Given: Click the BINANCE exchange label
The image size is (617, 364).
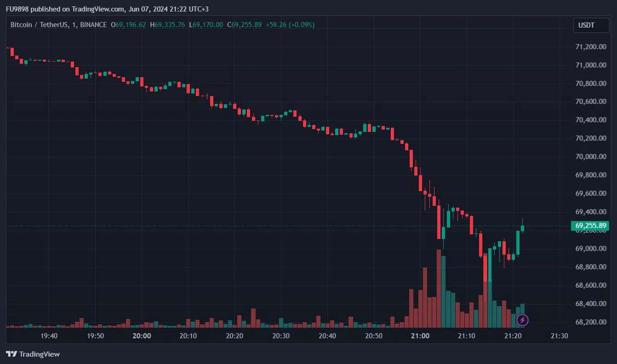Looking at the screenshot, I should [x=93, y=25].
